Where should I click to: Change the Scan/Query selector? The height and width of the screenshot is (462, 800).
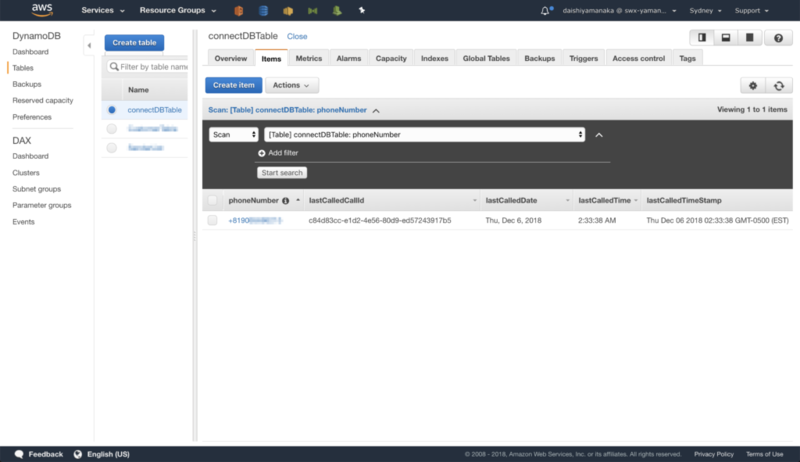pos(234,135)
